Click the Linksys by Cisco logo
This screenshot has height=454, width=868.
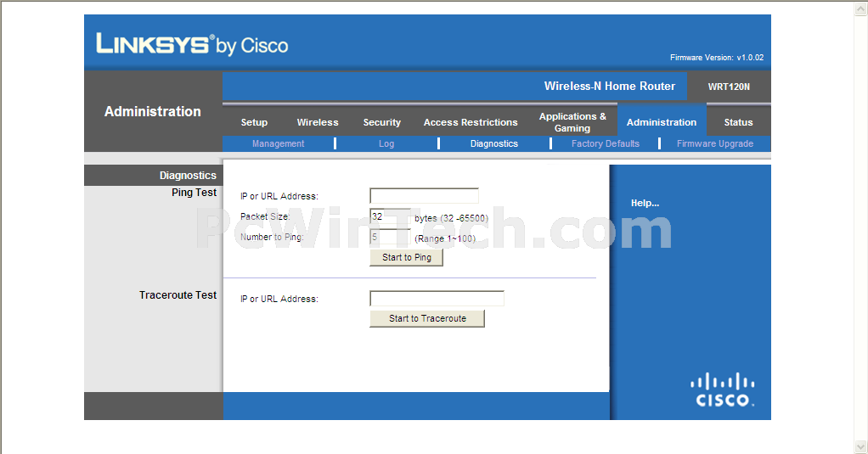tap(192, 44)
